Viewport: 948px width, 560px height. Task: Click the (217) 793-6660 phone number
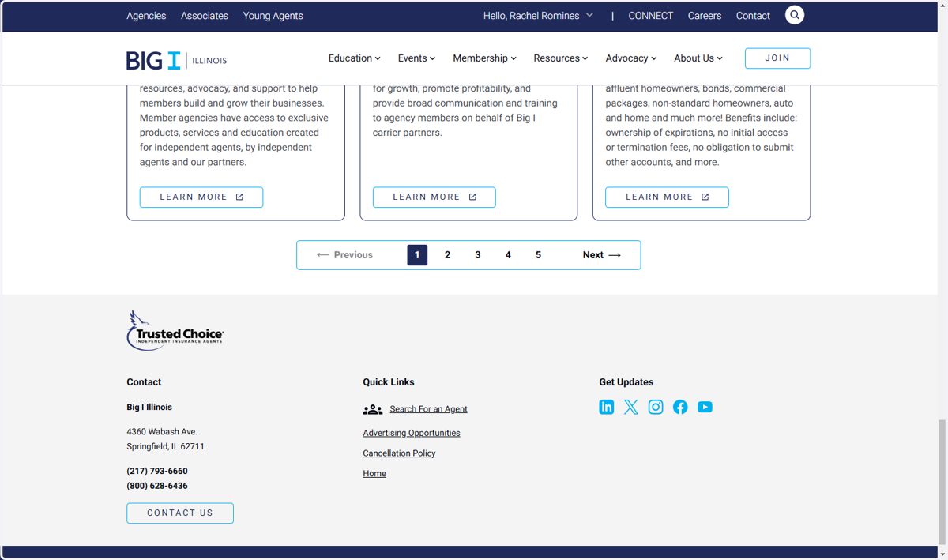click(157, 472)
